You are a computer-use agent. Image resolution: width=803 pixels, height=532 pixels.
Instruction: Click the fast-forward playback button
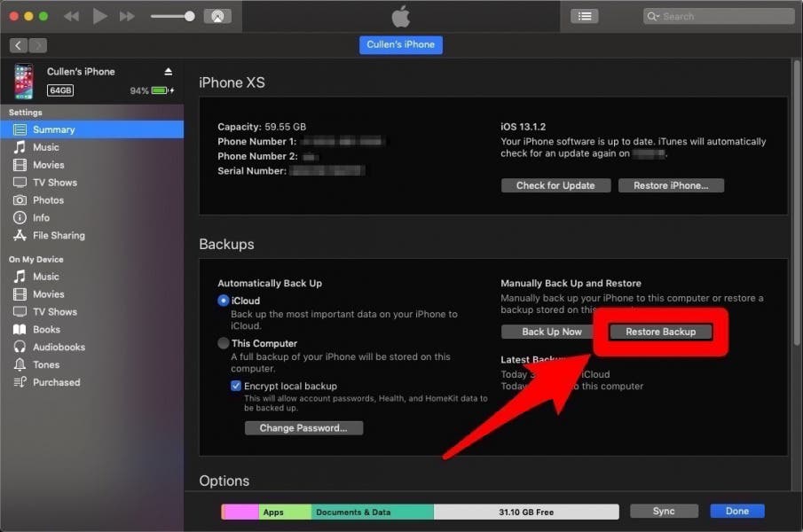[127, 16]
